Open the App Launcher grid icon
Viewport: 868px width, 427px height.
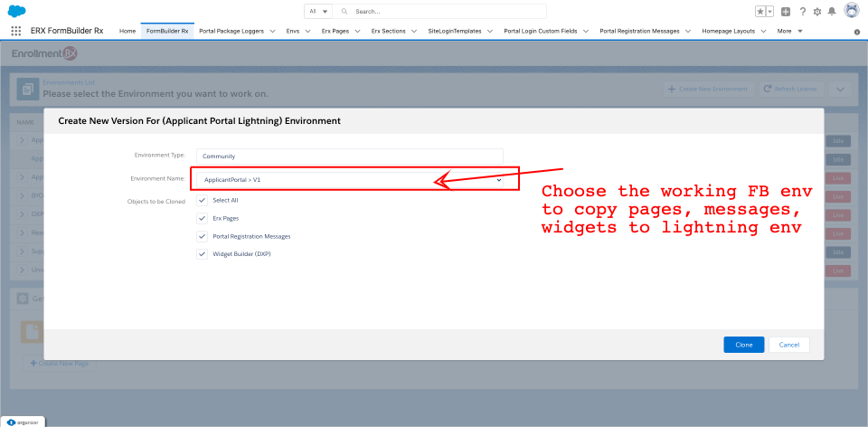point(15,31)
